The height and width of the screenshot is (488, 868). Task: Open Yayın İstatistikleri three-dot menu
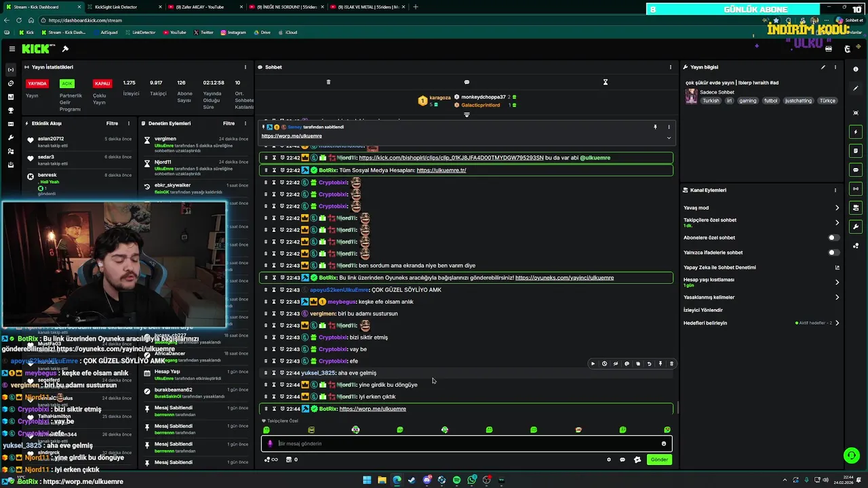[245, 67]
